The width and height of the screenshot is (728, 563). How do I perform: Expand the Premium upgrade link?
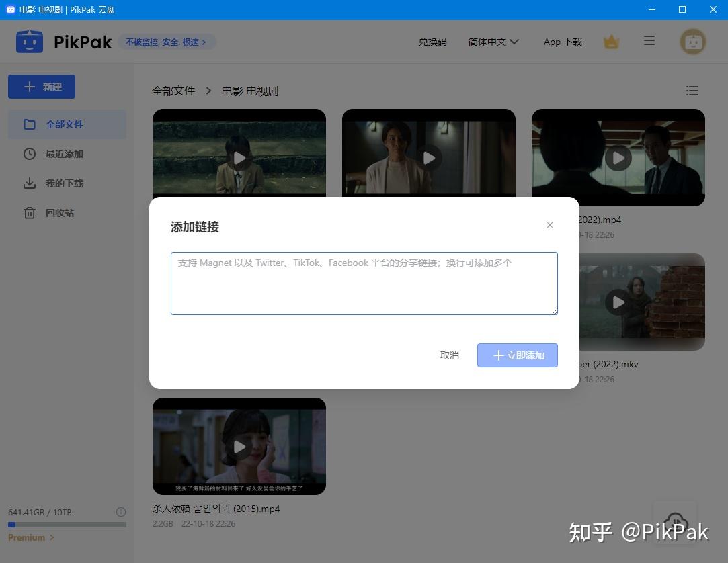tap(30, 537)
